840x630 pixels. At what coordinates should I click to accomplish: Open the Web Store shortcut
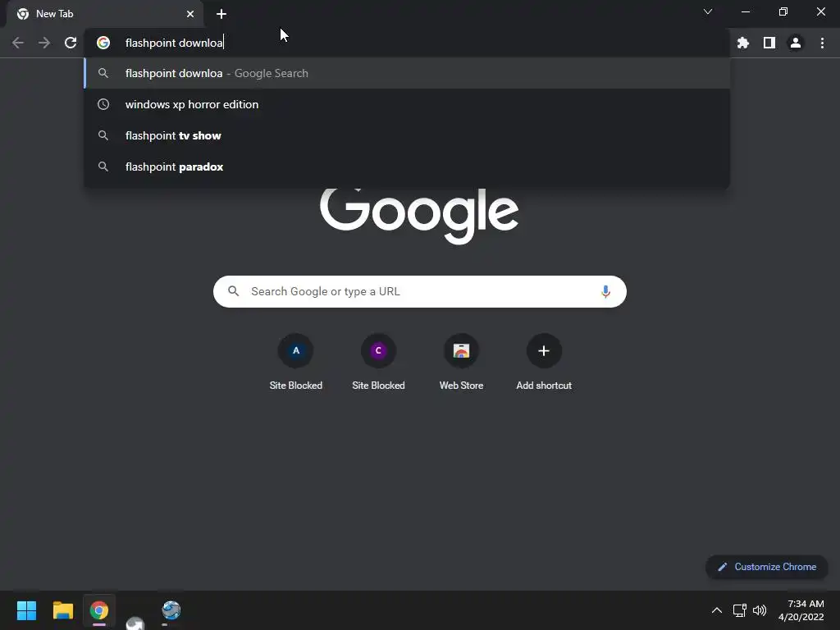[461, 362]
